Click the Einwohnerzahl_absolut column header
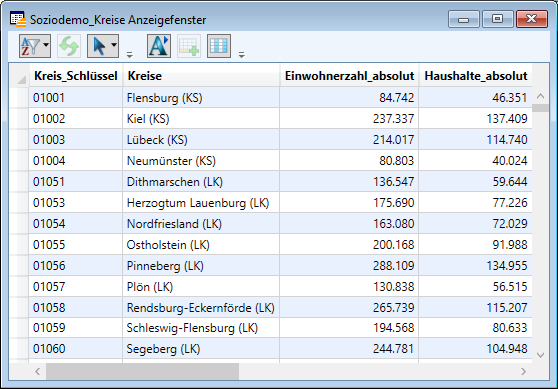558x389 pixels. 349,76
